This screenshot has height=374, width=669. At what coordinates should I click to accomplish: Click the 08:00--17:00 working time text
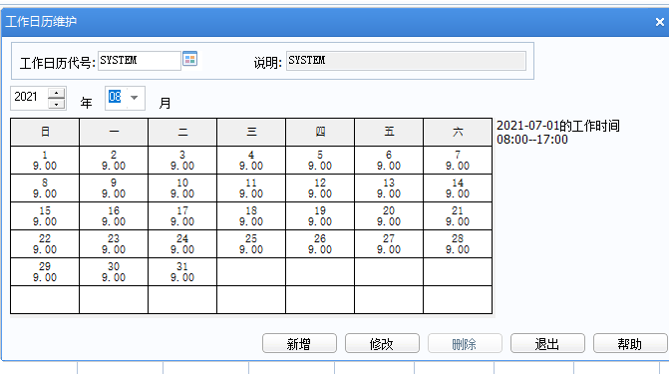[532, 139]
